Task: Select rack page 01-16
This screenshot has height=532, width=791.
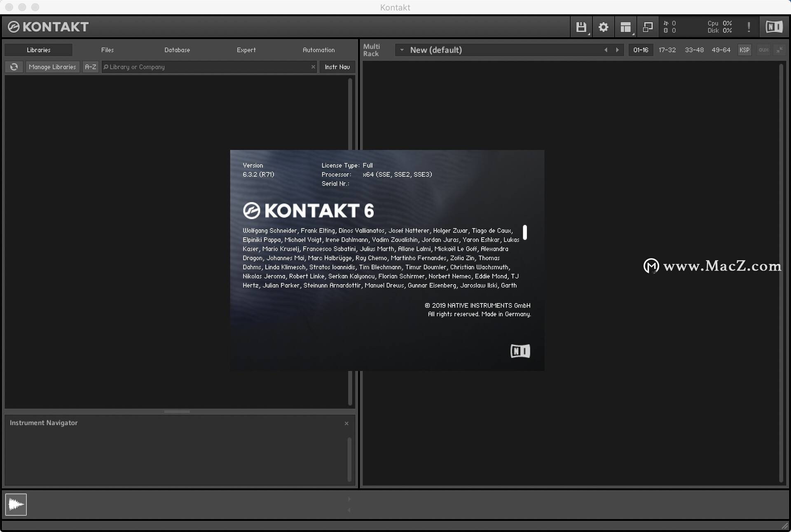Action: tap(641, 50)
